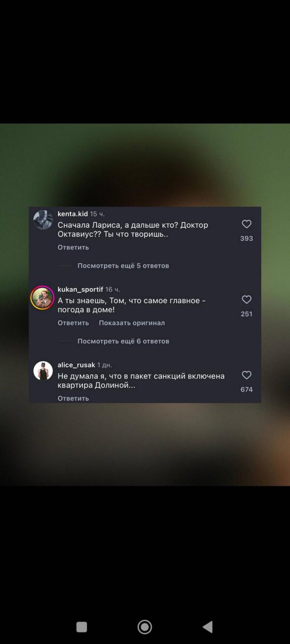Screen dimensions: 290x644
Task: Open alice_rusak profile avatar
Action: point(43,371)
